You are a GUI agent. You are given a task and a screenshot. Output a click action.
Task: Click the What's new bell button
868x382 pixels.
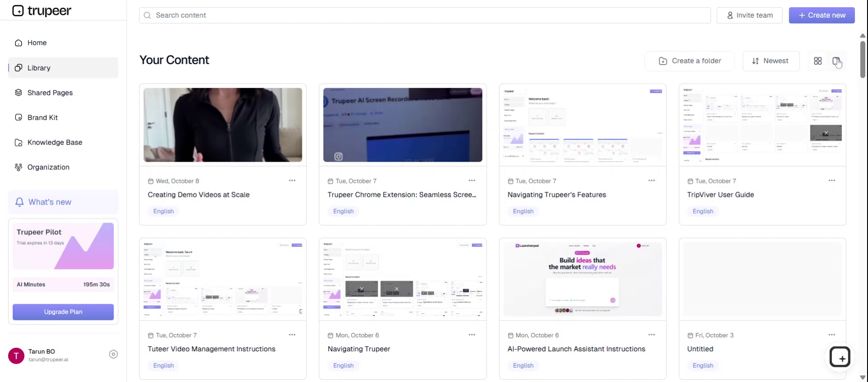63,202
